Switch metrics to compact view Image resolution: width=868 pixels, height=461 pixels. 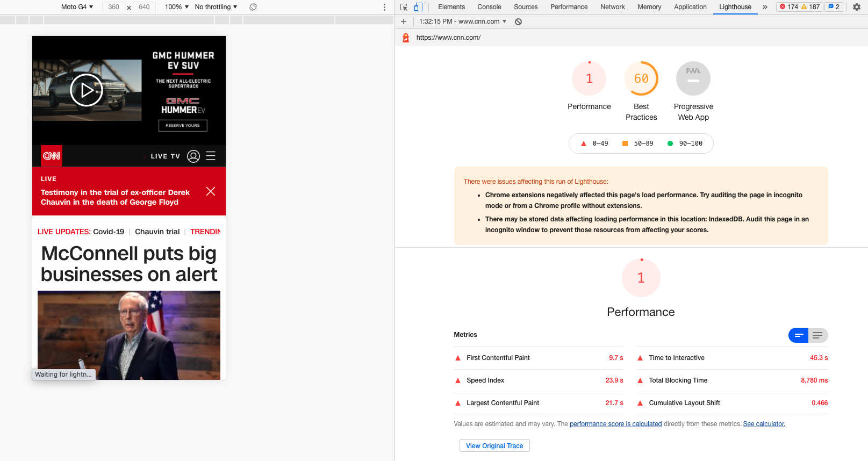[x=799, y=335]
